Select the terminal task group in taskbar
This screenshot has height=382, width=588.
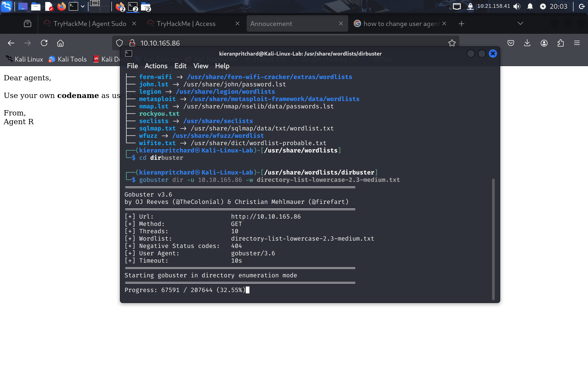[x=133, y=7]
